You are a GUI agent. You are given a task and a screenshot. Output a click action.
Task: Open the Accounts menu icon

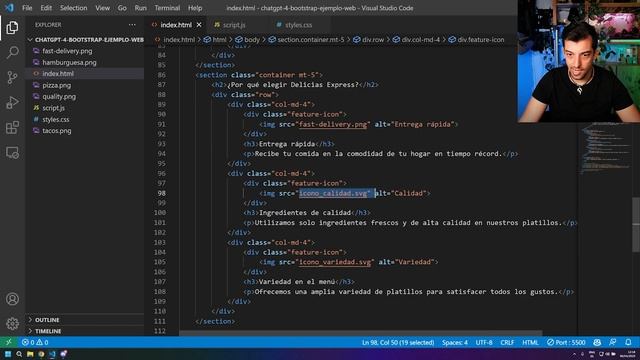(x=12, y=299)
